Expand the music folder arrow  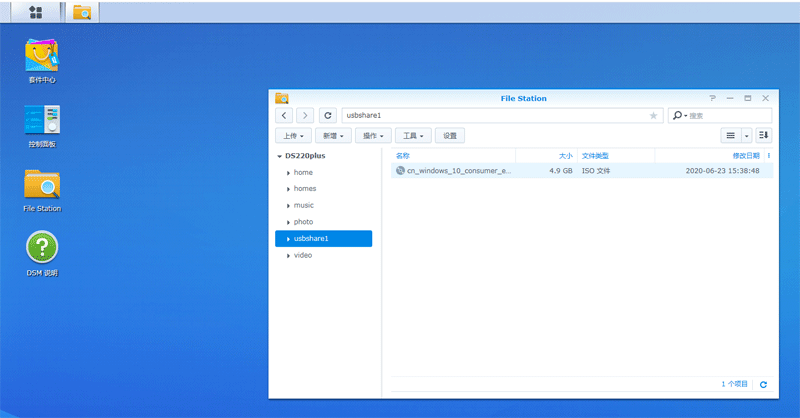click(x=288, y=206)
